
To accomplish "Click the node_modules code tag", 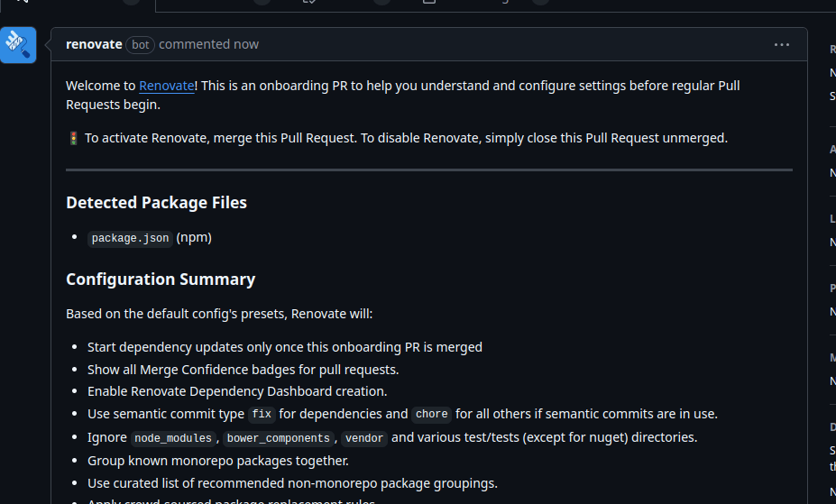I will tap(173, 438).
